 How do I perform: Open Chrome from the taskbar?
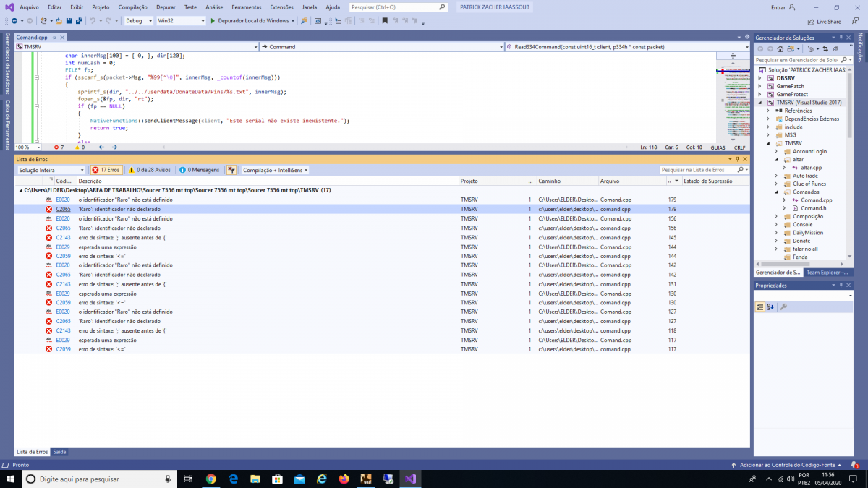pos(210,479)
